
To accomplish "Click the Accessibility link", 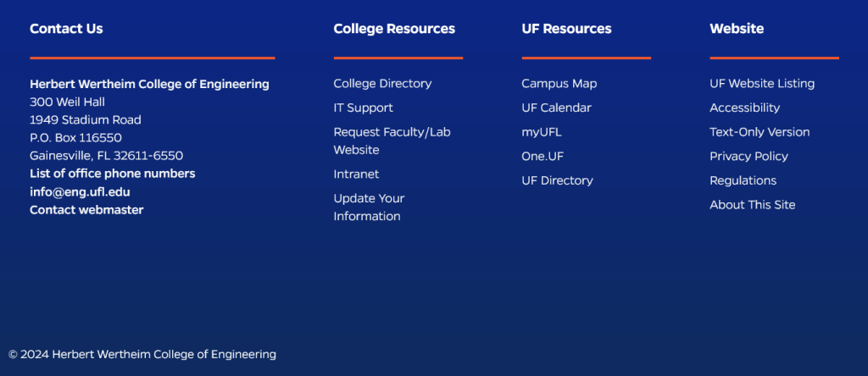I will point(744,108).
